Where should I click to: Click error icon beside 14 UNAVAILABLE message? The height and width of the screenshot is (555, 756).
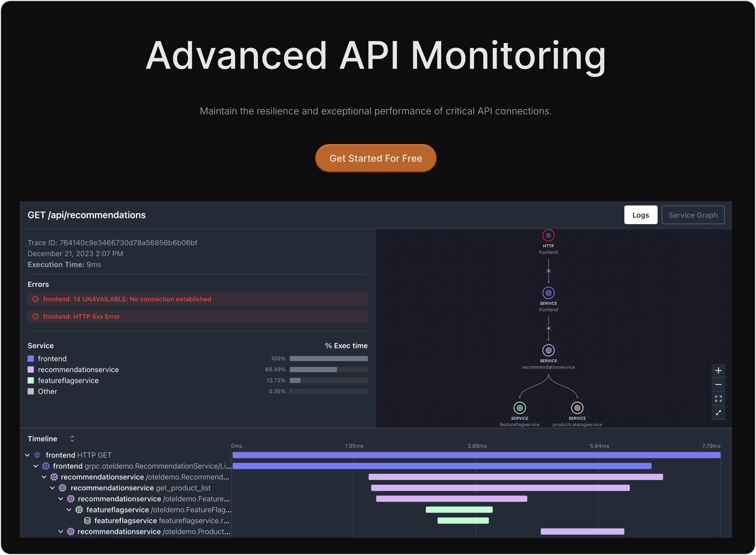[35, 299]
